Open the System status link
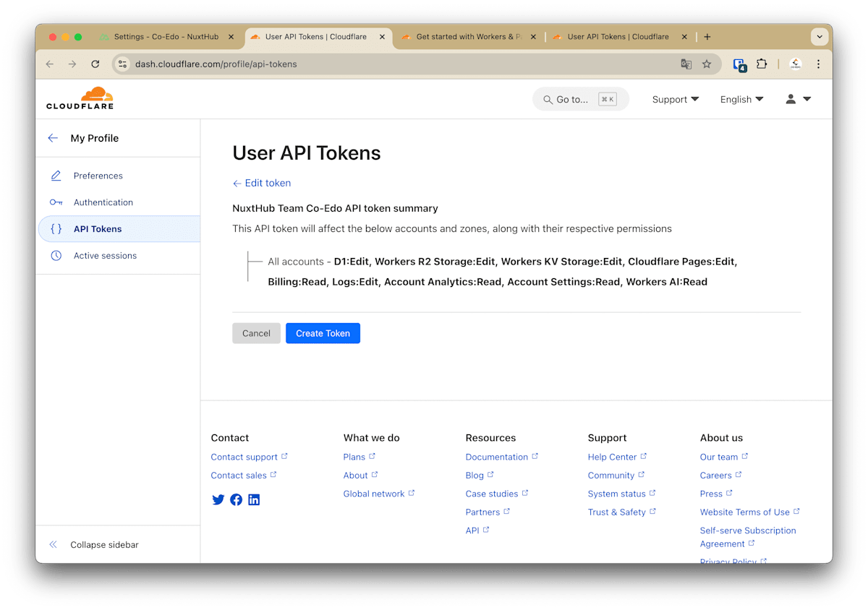Screen dimensions: 868x610 tap(622, 494)
